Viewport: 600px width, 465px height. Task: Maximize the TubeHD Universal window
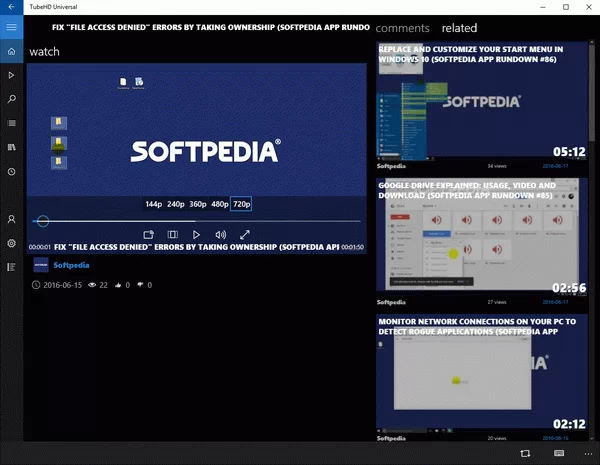[566, 7]
